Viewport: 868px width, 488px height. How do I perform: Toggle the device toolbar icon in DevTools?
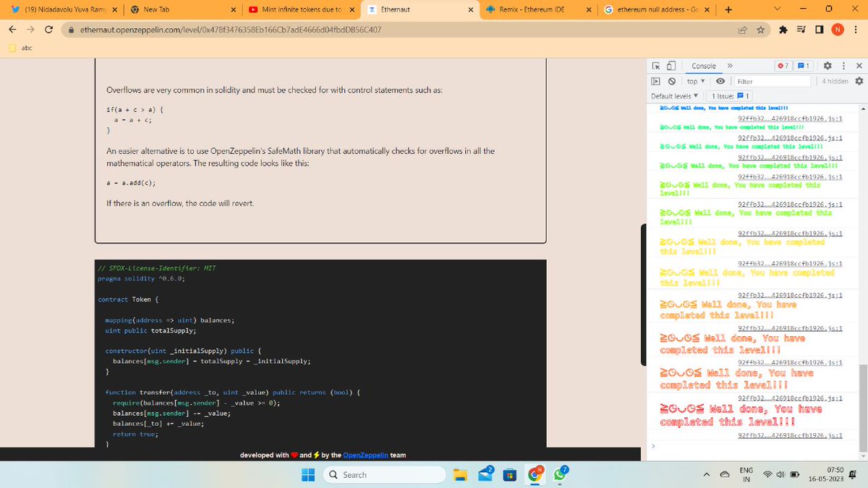[671, 66]
